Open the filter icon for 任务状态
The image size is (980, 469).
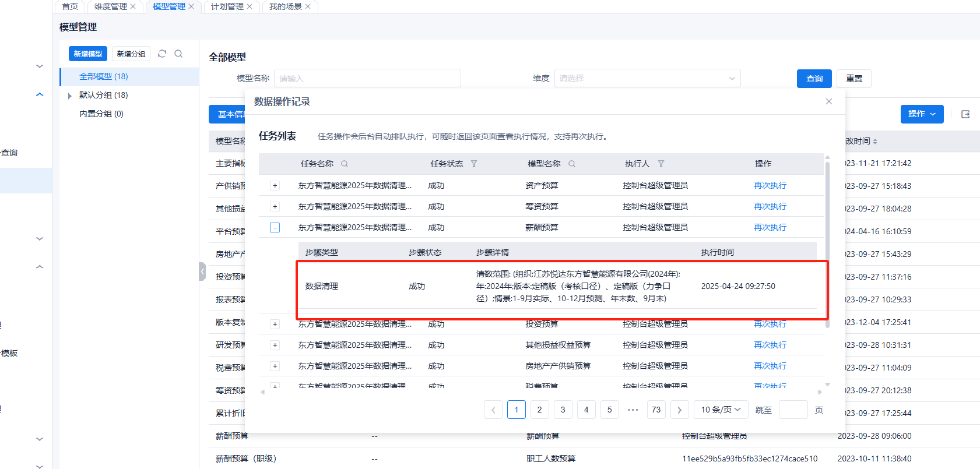(474, 164)
